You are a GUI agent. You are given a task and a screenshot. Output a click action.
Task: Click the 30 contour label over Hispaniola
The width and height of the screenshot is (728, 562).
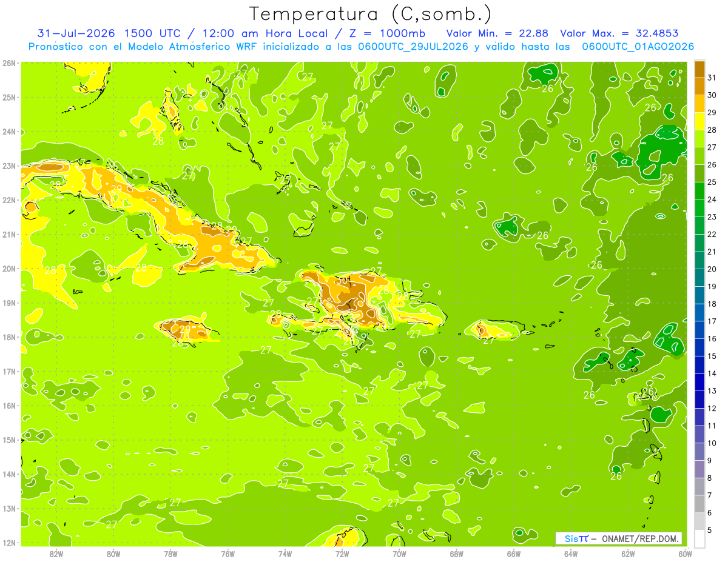[x=342, y=280]
